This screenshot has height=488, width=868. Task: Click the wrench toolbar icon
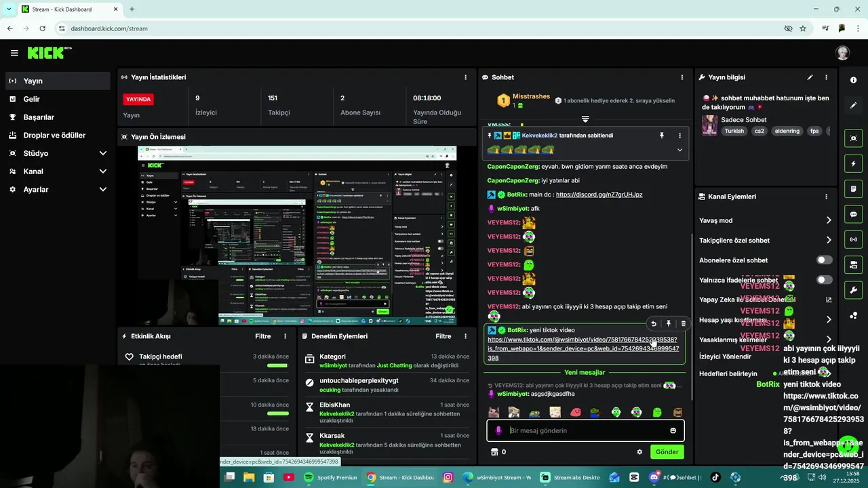point(853,290)
